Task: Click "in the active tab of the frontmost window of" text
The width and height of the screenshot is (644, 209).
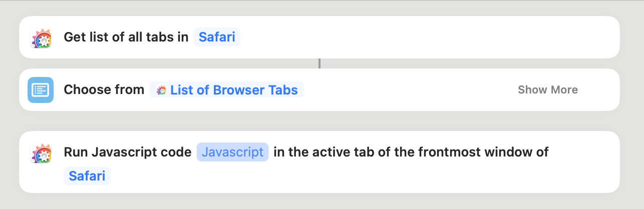Action: [x=411, y=152]
